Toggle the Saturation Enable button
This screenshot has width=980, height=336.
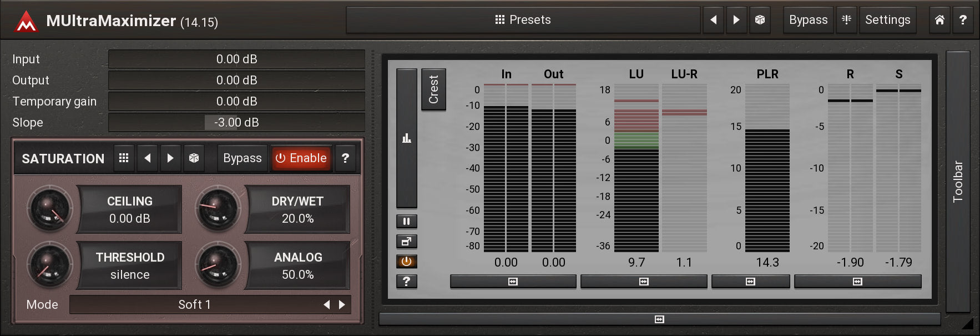pyautogui.click(x=301, y=158)
